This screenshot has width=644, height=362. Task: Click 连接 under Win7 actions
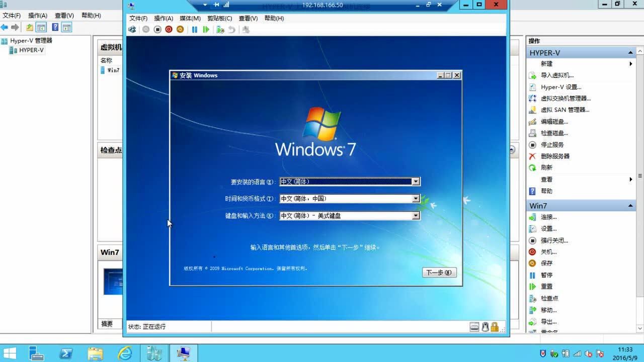(x=549, y=217)
